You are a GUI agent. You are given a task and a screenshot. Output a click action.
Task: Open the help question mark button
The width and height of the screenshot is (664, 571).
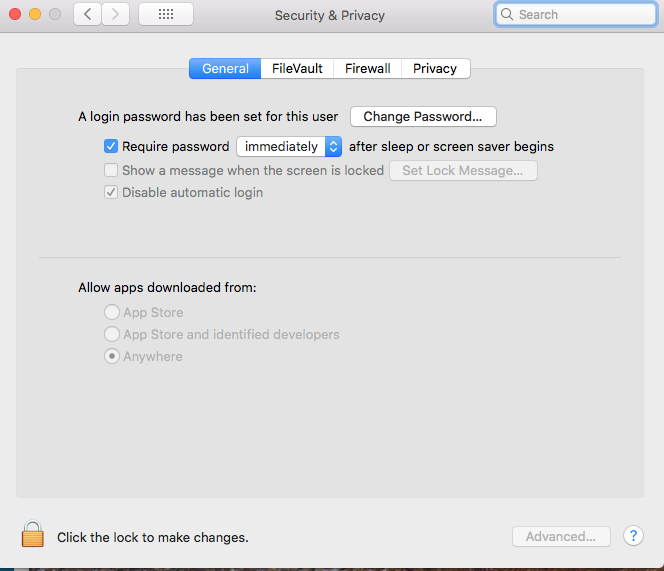[x=633, y=536]
